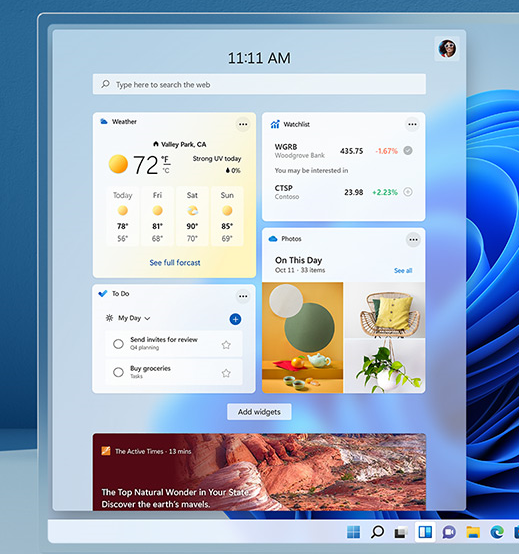Toggle WGRB watchlist checkmark
519x554 pixels.
coord(408,151)
